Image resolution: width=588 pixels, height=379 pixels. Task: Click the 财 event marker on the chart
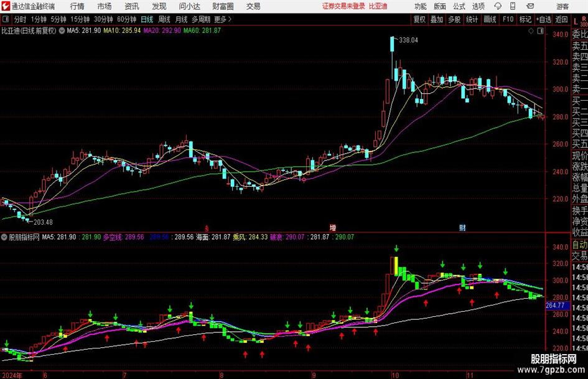pos(462,228)
